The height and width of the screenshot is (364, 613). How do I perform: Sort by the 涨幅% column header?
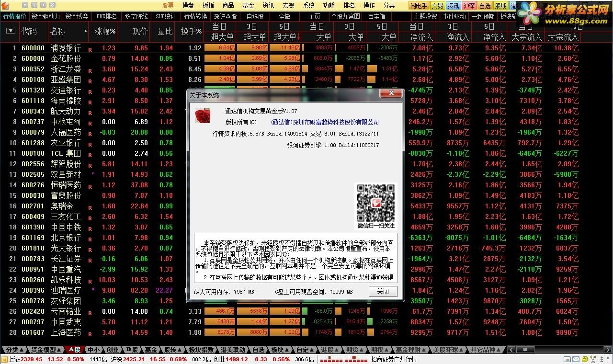point(105,31)
